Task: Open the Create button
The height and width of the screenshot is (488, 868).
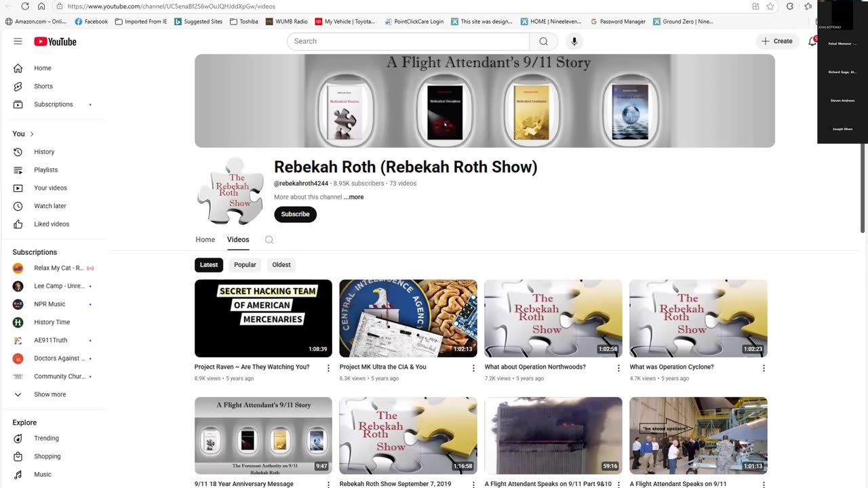Action: pyautogui.click(x=777, y=41)
